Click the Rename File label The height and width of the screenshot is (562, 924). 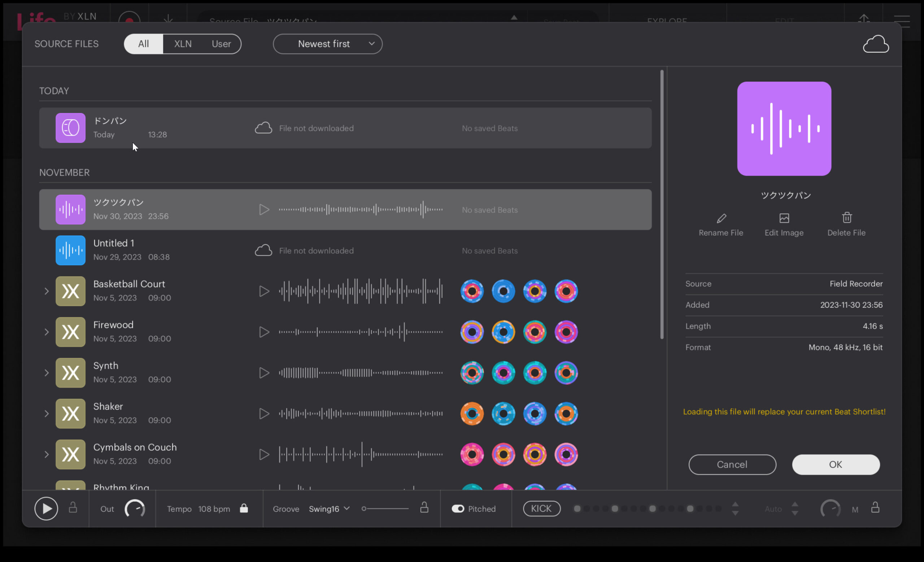[x=721, y=233]
